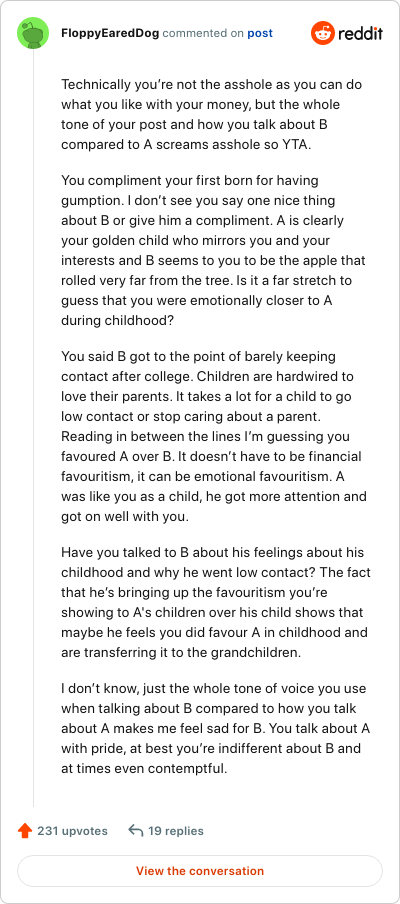Click the closing line "at times even contemptful."

(x=145, y=769)
